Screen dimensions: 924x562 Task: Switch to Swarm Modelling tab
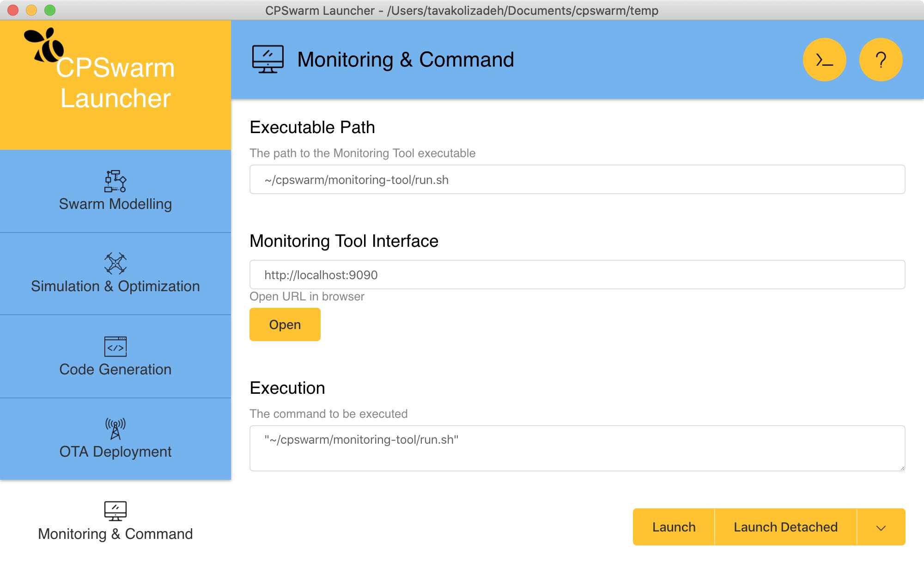[x=115, y=204]
